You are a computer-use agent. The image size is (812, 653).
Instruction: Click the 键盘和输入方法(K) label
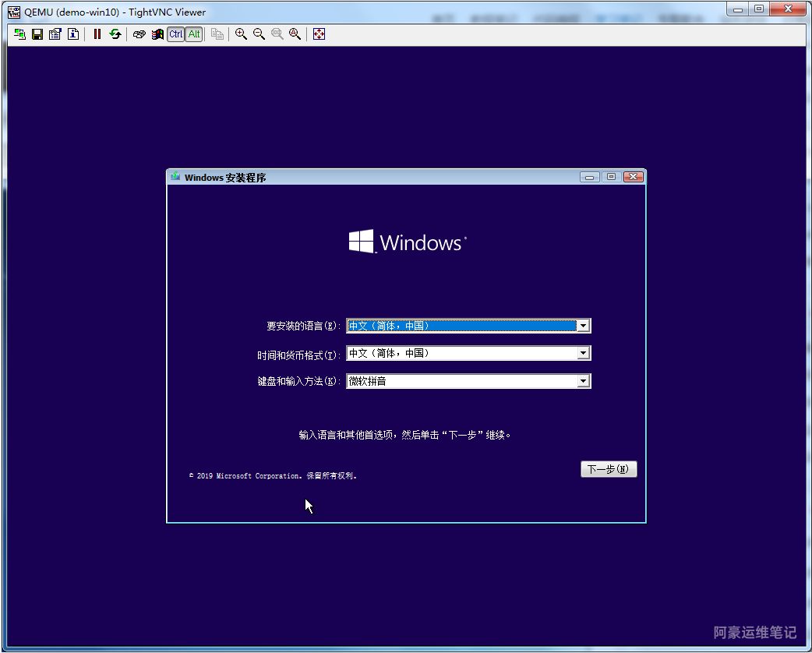298,381
